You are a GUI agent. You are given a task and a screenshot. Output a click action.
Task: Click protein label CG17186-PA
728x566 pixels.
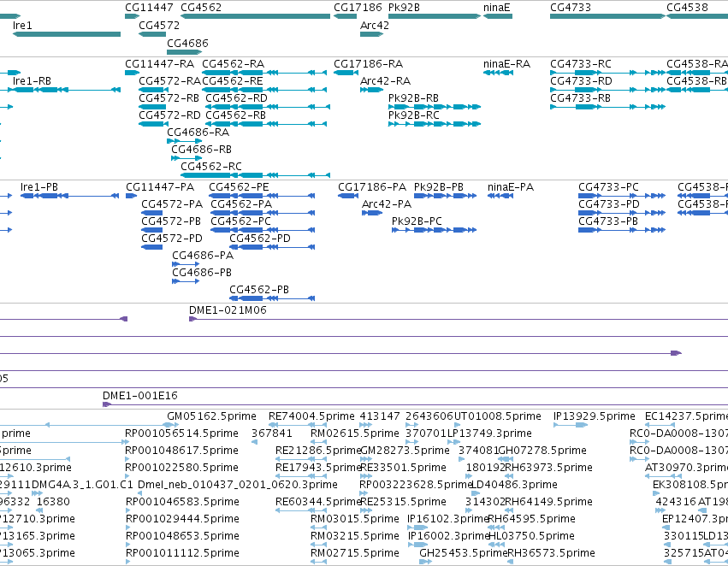tap(372, 187)
